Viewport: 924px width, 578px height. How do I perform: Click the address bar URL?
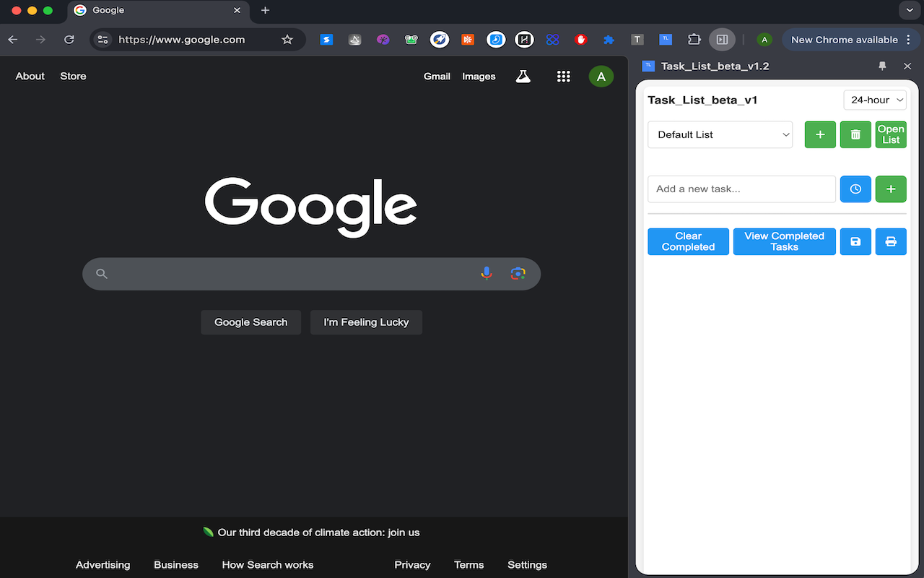click(182, 40)
